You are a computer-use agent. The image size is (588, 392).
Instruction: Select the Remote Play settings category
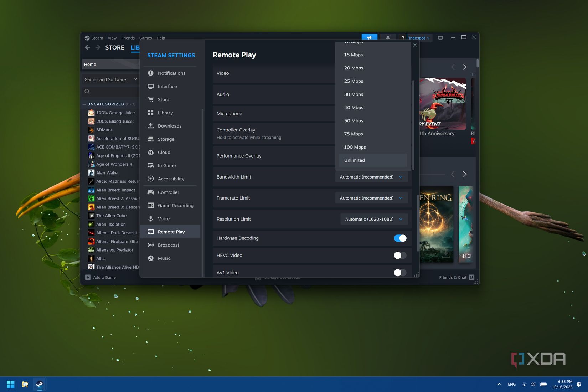170,232
